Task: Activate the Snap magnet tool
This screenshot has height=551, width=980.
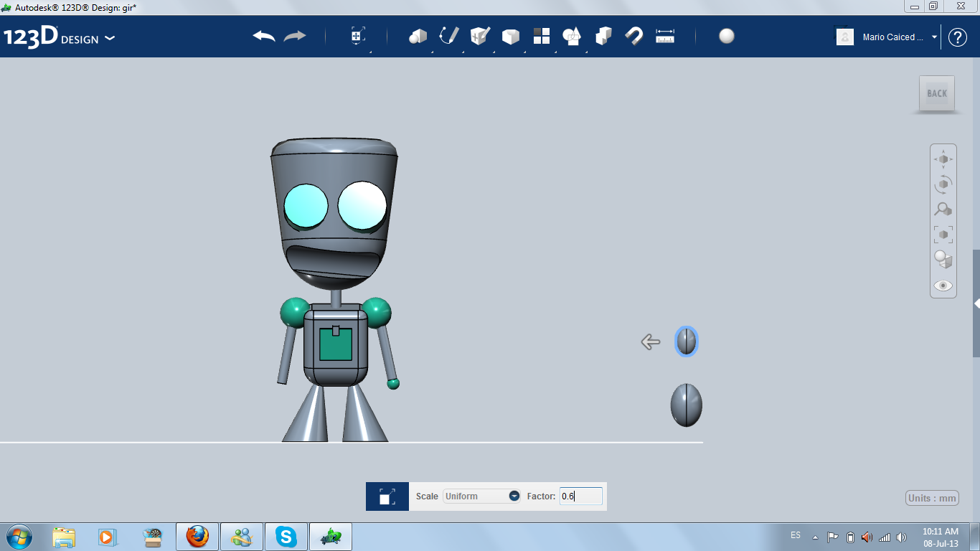Action: 634,36
